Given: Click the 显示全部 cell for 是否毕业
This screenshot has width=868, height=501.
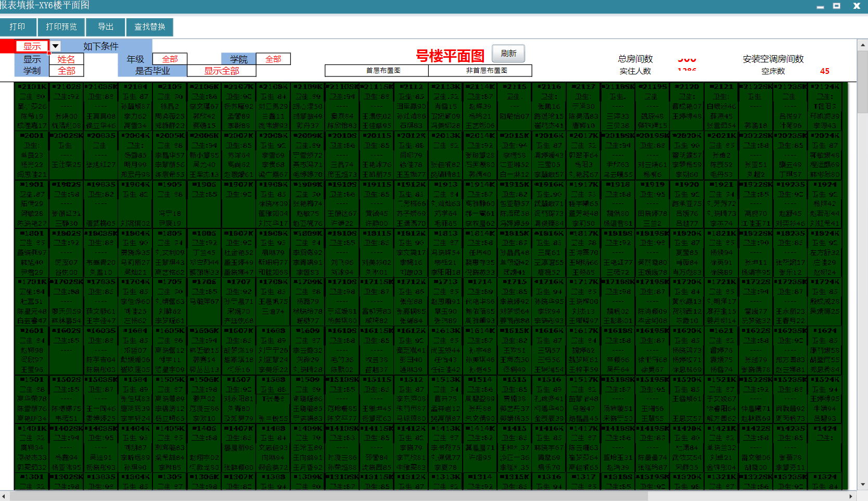Looking at the screenshot, I should tap(222, 71).
